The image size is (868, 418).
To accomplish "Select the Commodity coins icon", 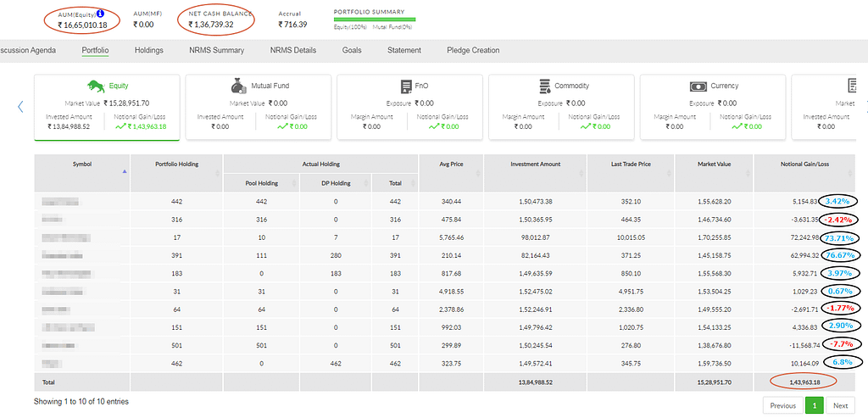I will (x=545, y=86).
